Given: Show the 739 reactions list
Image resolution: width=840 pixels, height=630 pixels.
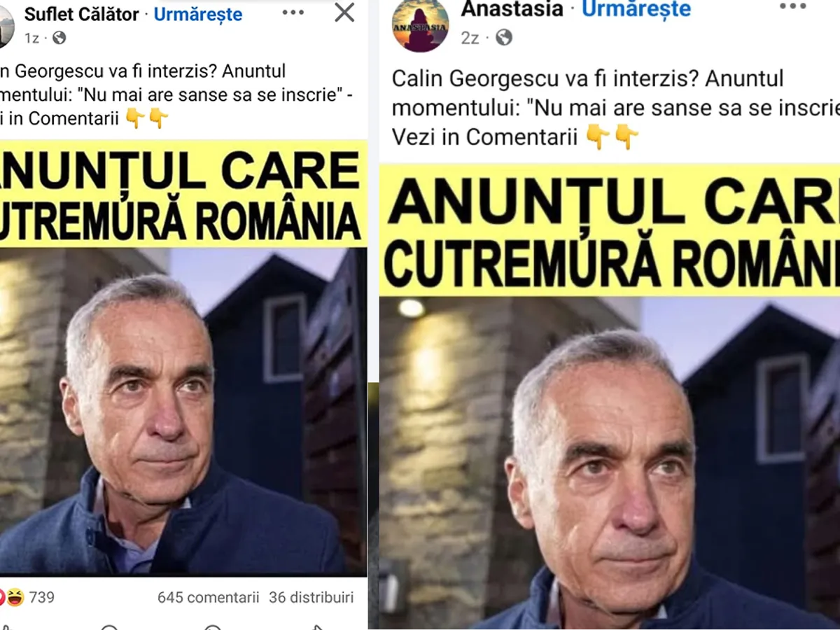Looking at the screenshot, I should (x=41, y=597).
